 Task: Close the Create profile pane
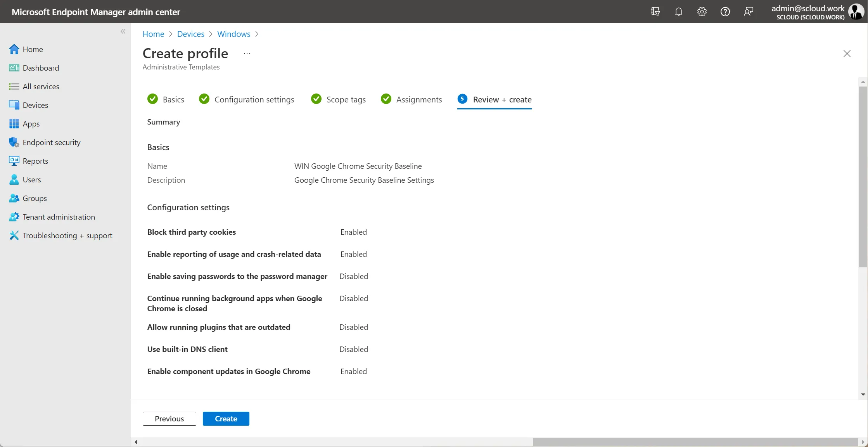(847, 54)
